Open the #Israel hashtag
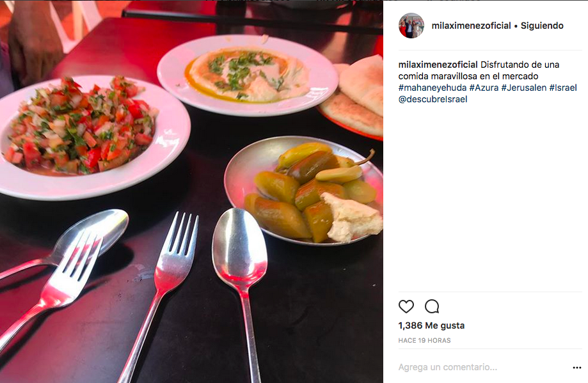588x383 pixels. coord(563,88)
